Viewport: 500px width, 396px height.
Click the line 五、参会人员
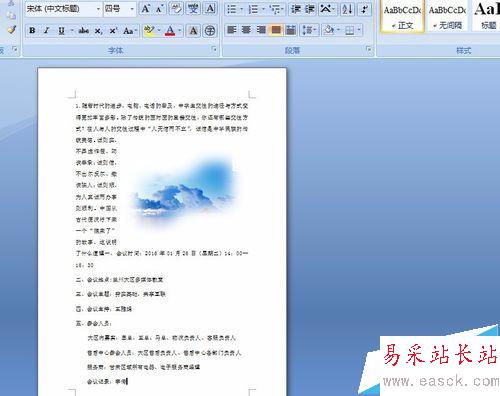click(x=93, y=323)
